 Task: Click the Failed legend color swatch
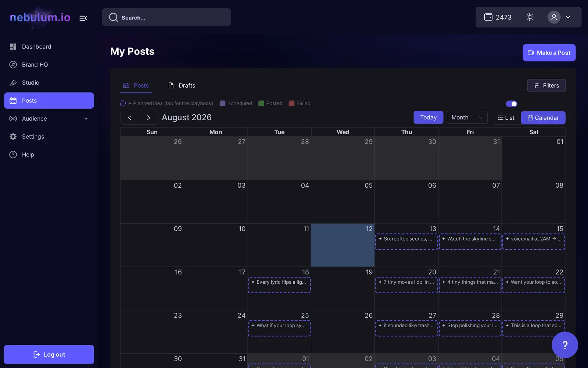[291, 103]
